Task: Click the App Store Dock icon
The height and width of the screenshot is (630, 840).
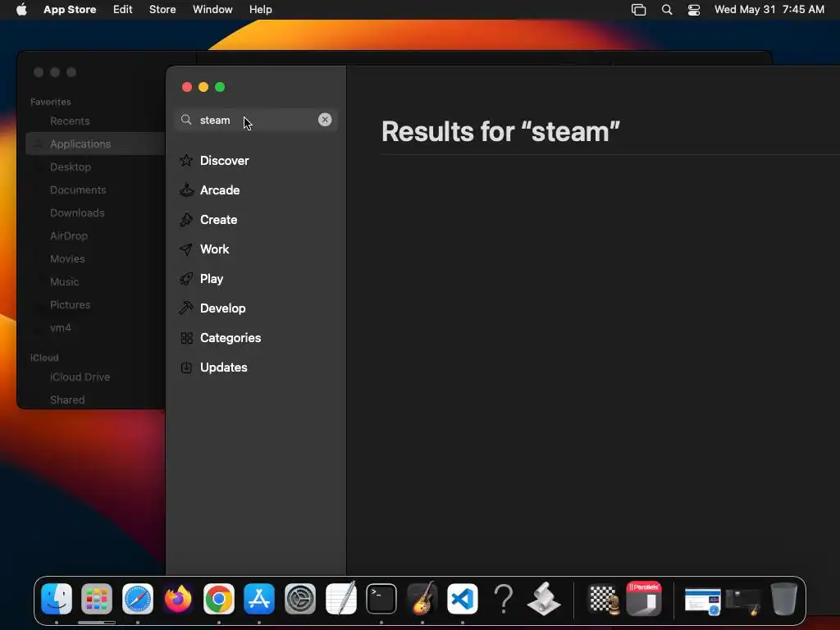Action: 259,599
